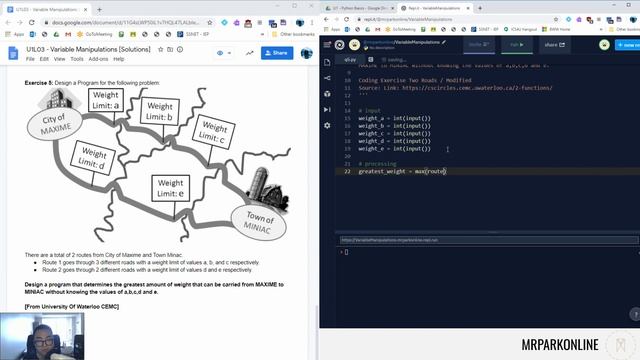Go back in the Docs browser window
Image resolution: width=640 pixels, height=360 pixels.
pyautogui.click(x=8, y=22)
